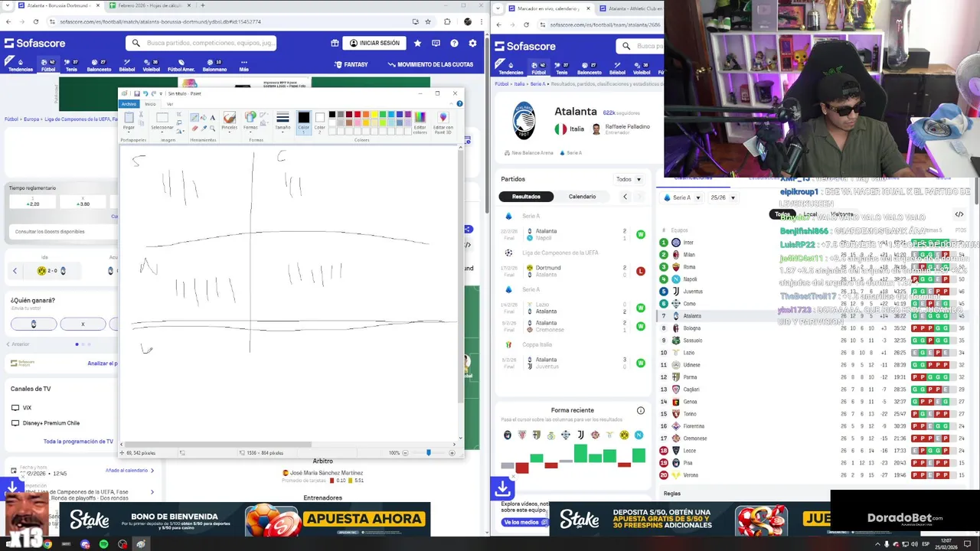The image size is (980, 551).
Task: Click Consultar los Boosts disponibles
Action: pos(50,231)
